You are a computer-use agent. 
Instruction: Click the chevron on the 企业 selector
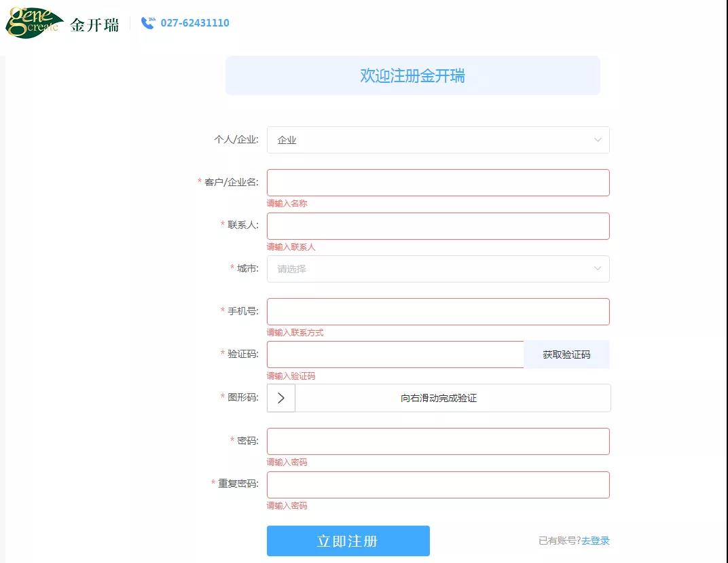[x=596, y=140]
